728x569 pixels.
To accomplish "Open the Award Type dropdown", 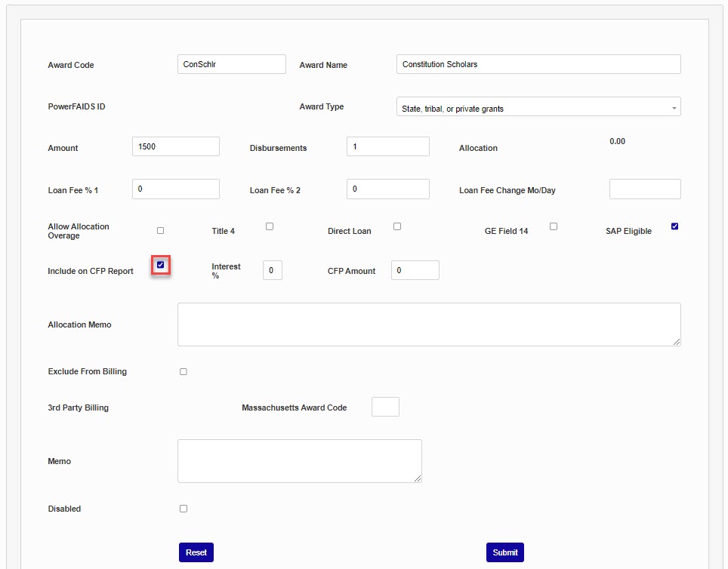I will 538,107.
